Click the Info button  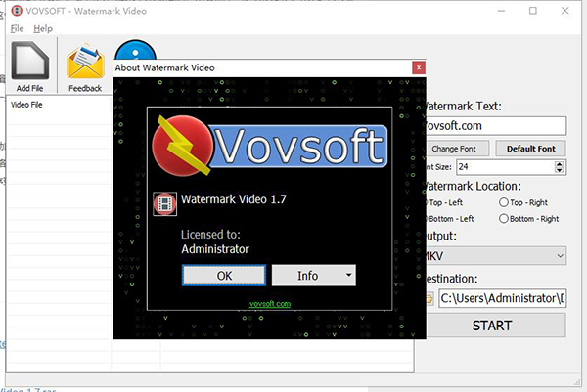308,276
